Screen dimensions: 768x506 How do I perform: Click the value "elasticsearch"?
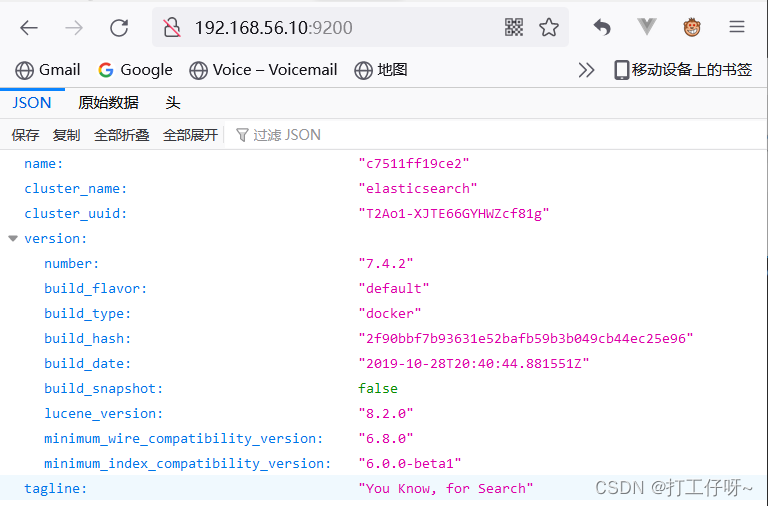click(418, 189)
